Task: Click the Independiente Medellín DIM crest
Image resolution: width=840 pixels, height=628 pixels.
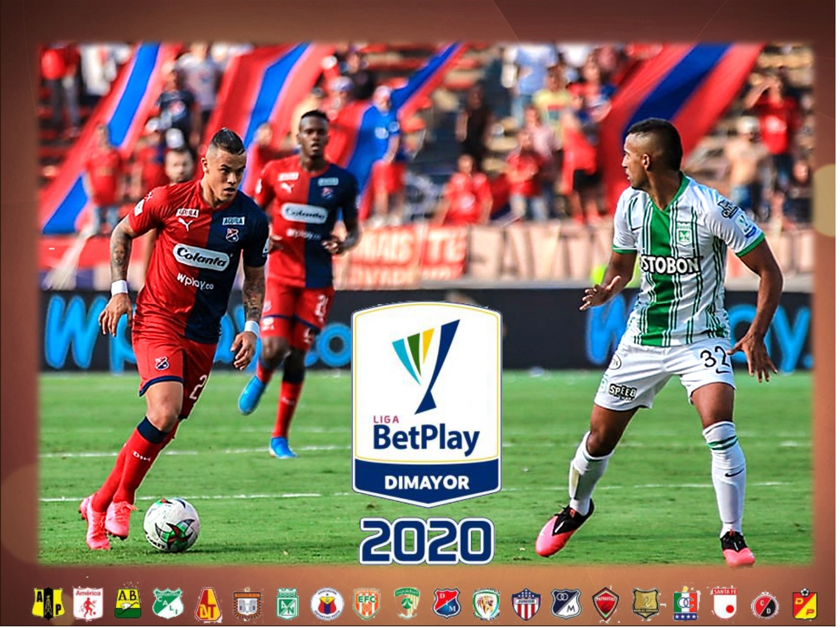Action: pyautogui.click(x=447, y=604)
